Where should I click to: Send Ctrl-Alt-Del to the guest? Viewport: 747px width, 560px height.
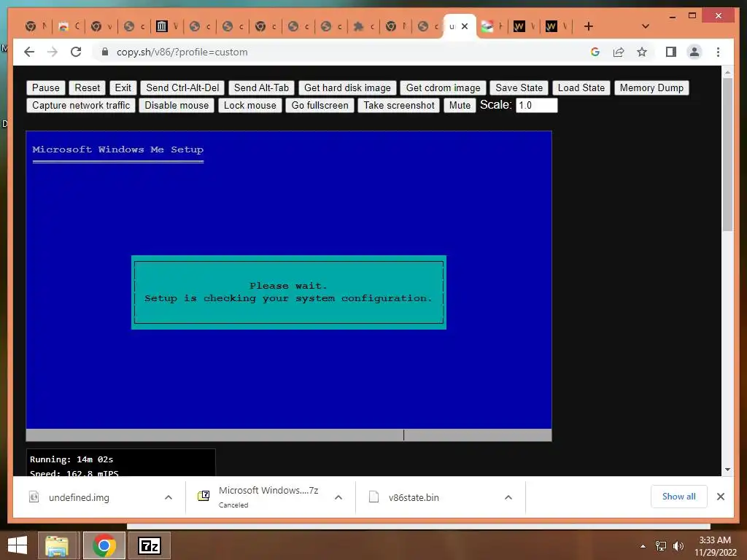[182, 87]
